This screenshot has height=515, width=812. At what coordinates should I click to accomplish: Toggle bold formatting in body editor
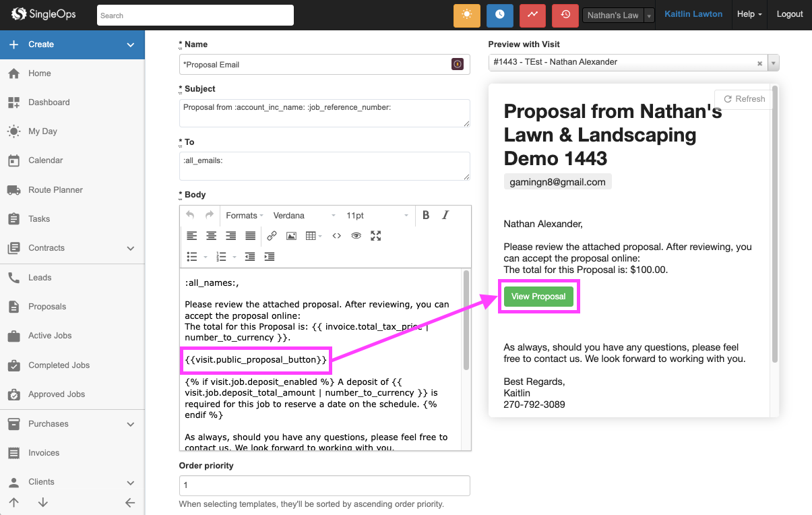click(x=426, y=215)
